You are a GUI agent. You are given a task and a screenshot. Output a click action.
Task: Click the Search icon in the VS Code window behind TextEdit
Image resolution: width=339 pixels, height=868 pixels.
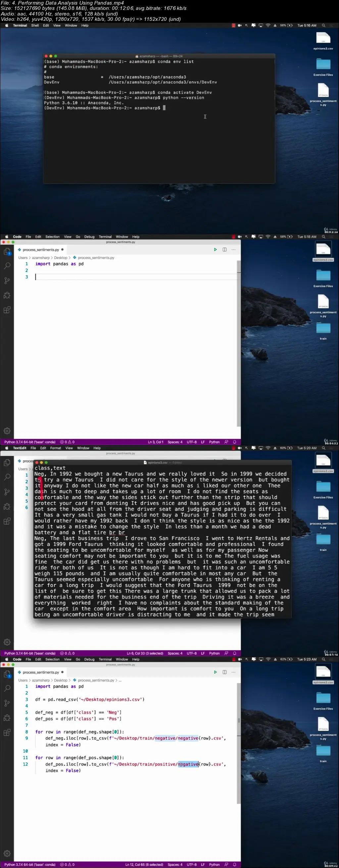(x=7, y=477)
